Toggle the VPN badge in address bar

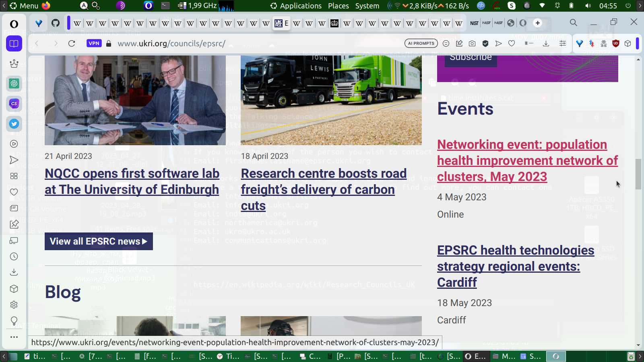click(94, 43)
